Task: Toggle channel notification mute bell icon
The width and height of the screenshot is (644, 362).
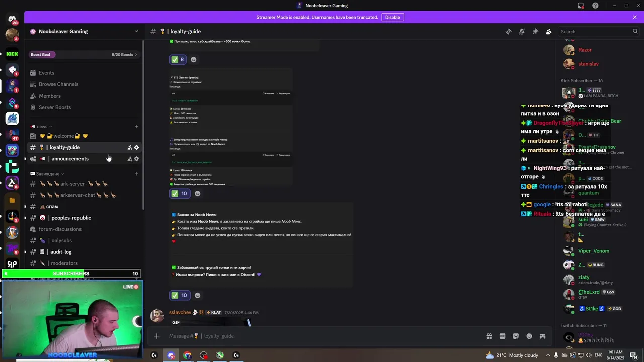Action: click(x=522, y=31)
